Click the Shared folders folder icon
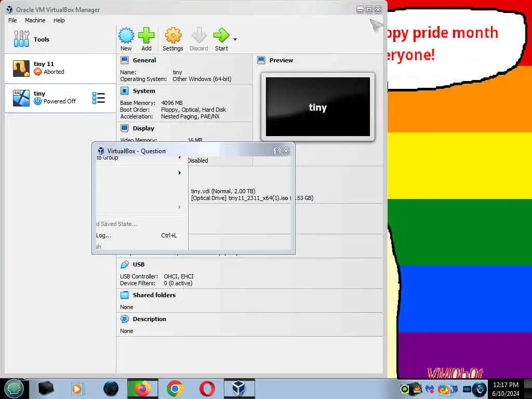The height and width of the screenshot is (399, 532). (x=125, y=295)
